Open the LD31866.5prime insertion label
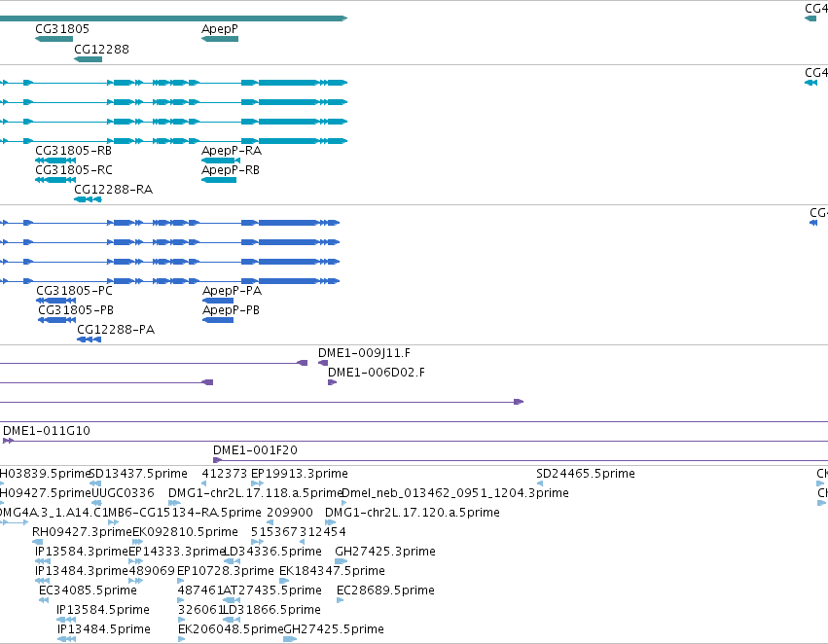 [x=272, y=610]
